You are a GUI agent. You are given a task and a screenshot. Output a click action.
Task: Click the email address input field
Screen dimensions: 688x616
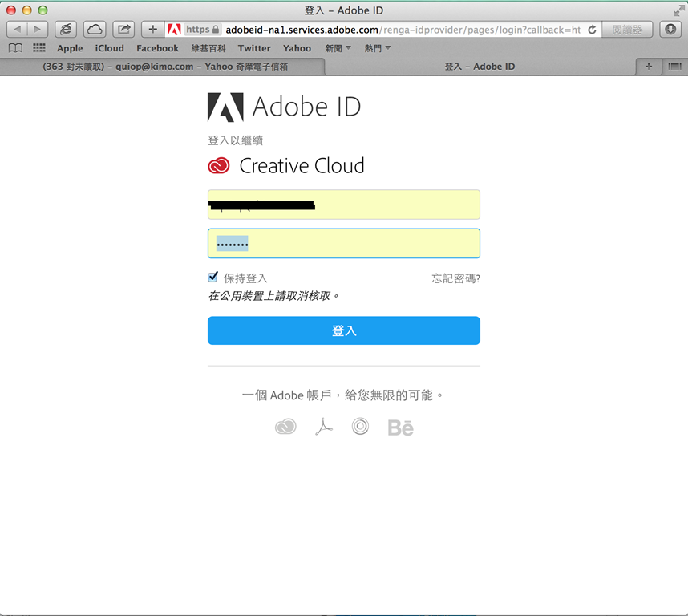(344, 205)
